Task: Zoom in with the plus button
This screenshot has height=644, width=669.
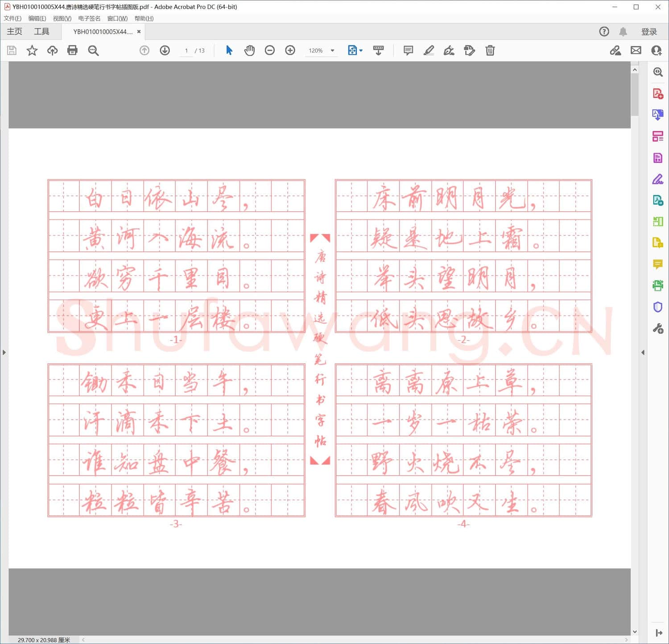Action: pos(290,50)
